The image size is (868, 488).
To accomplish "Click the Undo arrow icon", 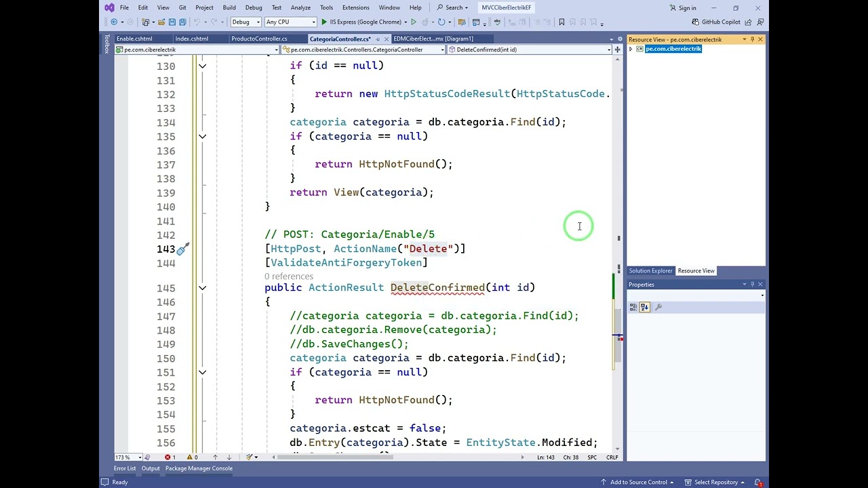I will coord(197,22).
